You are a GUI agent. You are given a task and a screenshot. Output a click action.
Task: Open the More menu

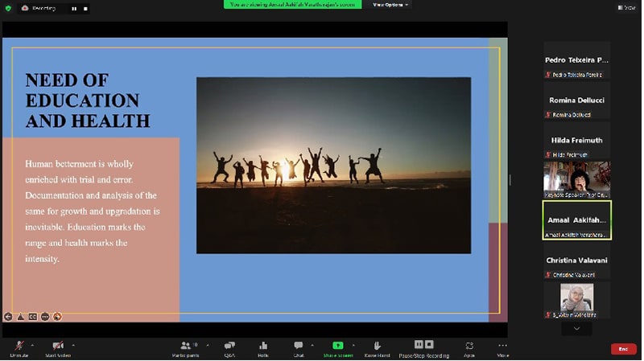[x=503, y=346]
